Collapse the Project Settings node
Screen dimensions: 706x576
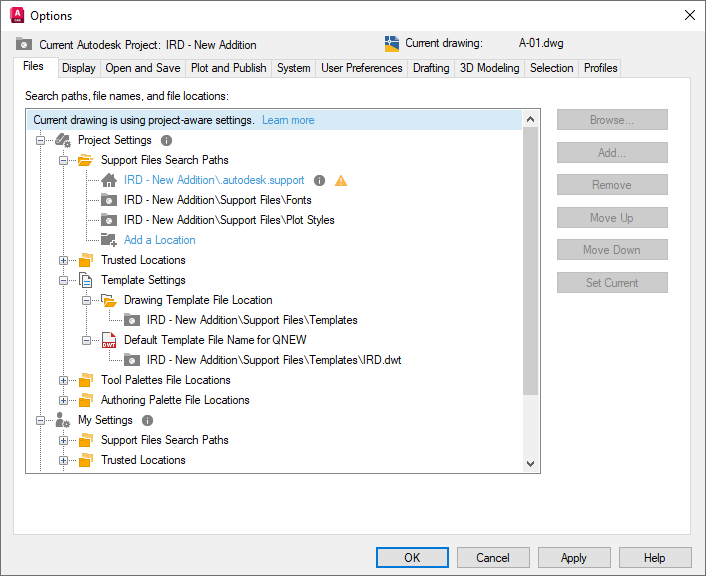pyautogui.click(x=41, y=141)
